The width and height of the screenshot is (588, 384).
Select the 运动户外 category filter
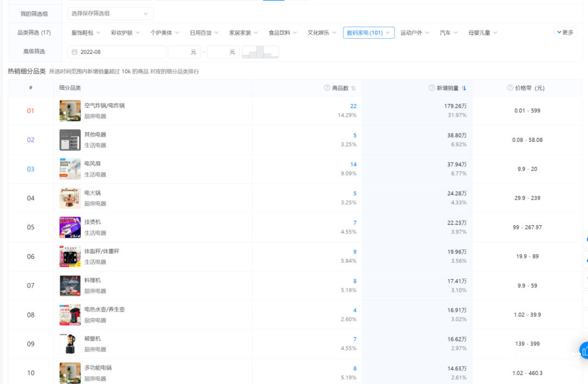[415, 33]
